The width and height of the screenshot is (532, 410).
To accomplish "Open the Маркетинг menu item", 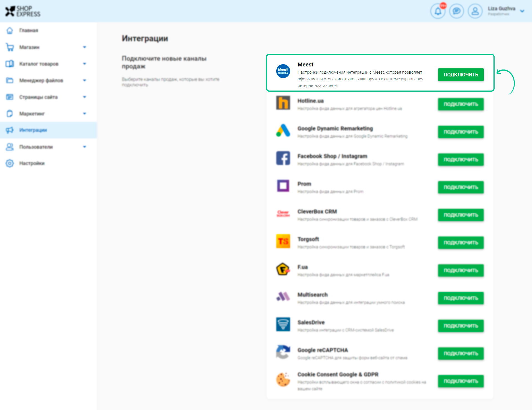I will pos(48,114).
